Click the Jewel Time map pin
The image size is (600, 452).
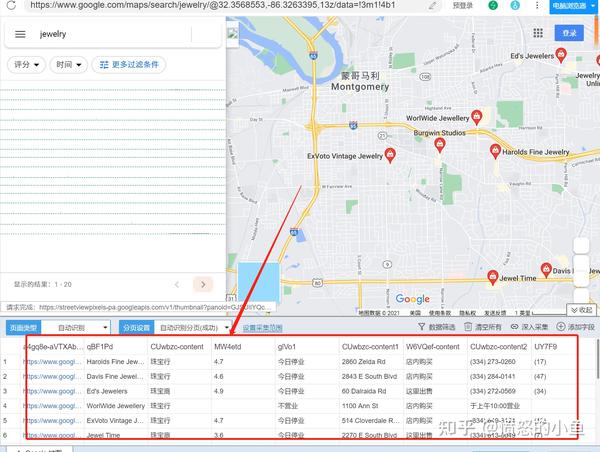[492, 277]
